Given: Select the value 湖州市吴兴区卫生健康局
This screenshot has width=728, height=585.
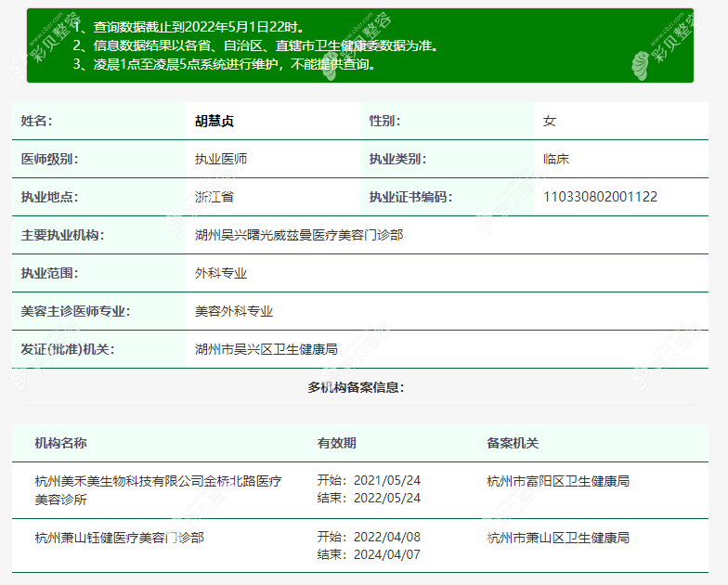Looking at the screenshot, I should (x=266, y=349).
